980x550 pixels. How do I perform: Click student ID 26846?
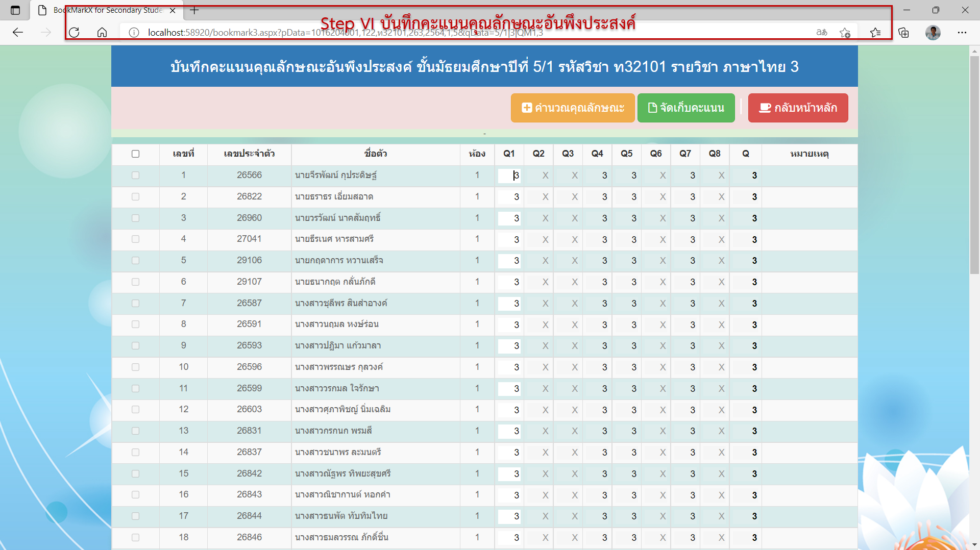point(249,537)
